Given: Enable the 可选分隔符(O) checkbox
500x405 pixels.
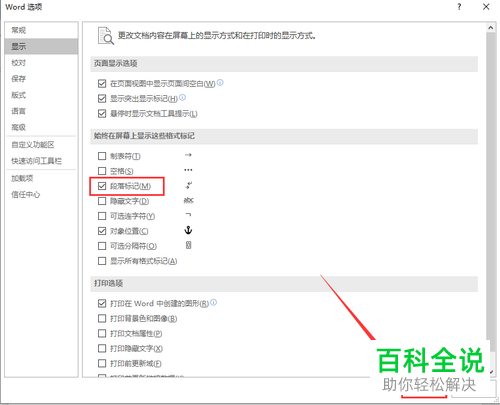Looking at the screenshot, I should pyautogui.click(x=102, y=246).
